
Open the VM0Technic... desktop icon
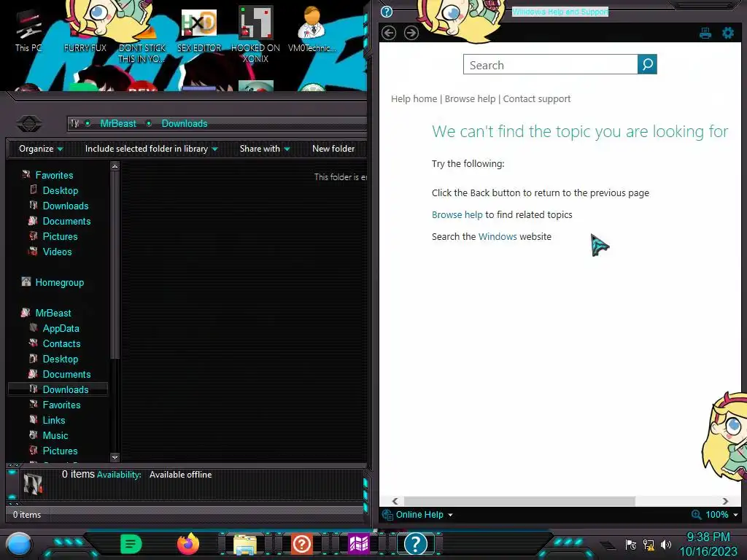[311, 29]
